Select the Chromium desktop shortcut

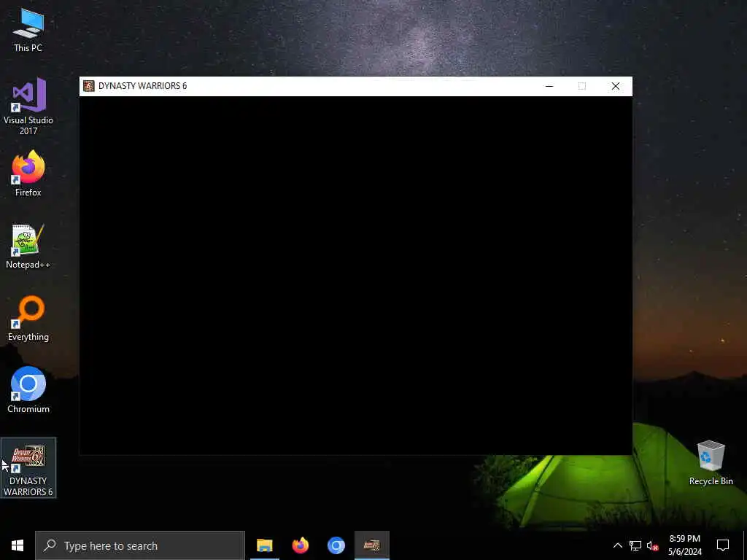[x=28, y=390]
